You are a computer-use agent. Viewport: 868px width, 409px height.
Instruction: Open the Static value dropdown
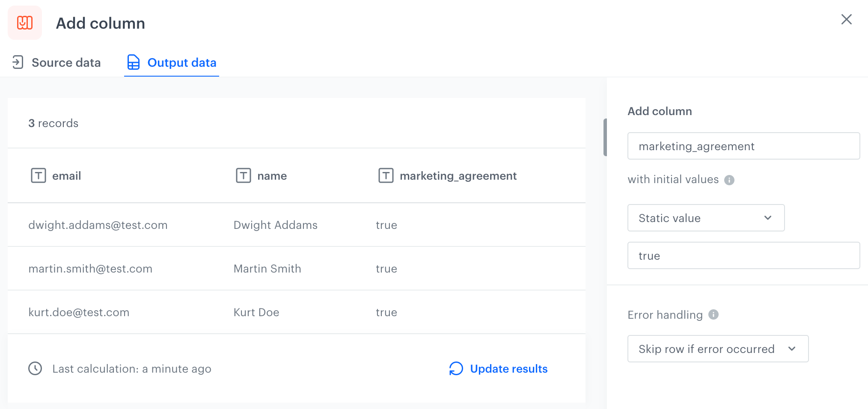tap(706, 218)
